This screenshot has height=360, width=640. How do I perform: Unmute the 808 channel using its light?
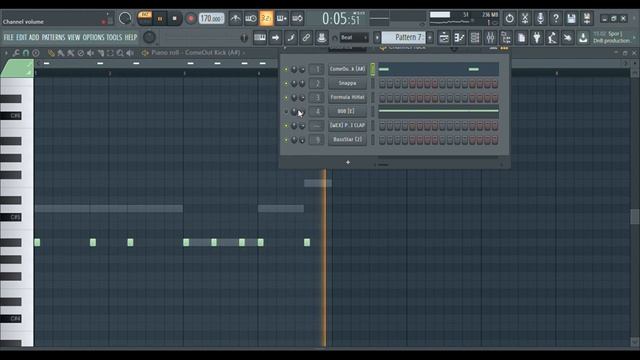click(x=286, y=111)
